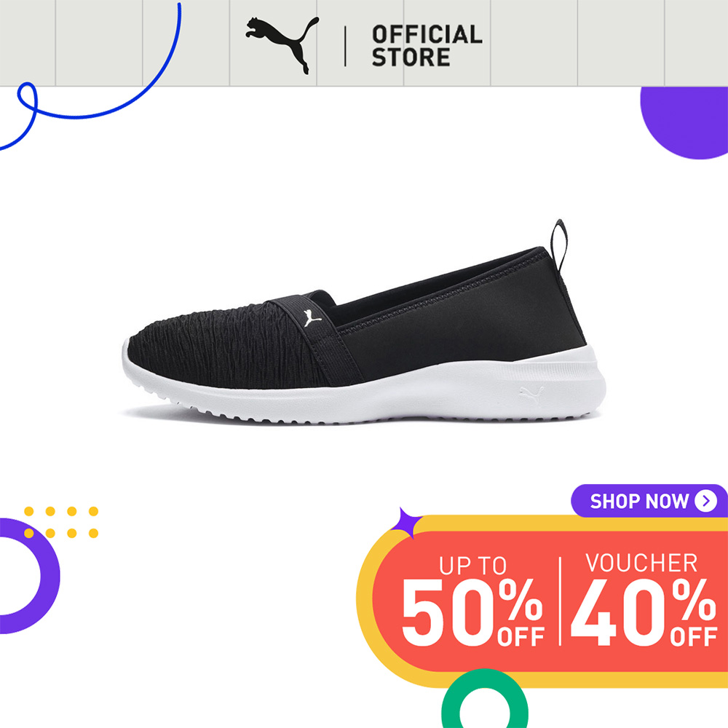Image resolution: width=728 pixels, height=728 pixels.
Task: Click the yellow dots pattern
Action: point(61,522)
